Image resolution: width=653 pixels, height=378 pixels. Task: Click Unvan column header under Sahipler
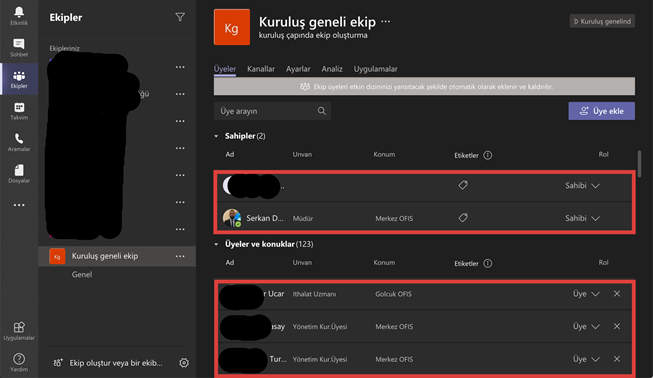coord(302,154)
